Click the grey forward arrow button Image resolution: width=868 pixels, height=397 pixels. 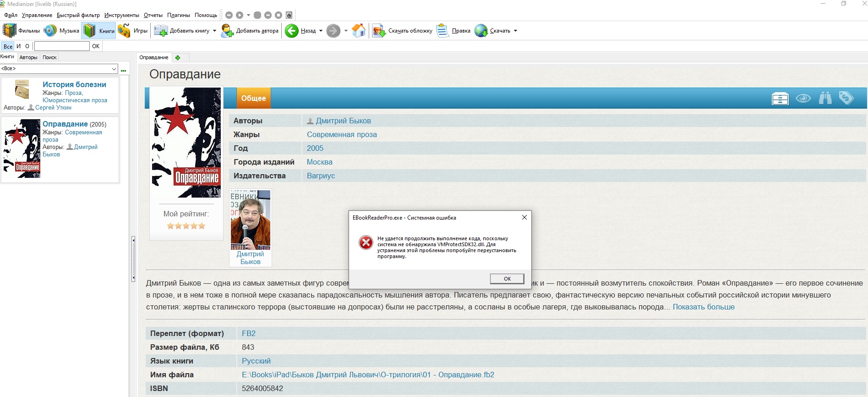pyautogui.click(x=333, y=31)
